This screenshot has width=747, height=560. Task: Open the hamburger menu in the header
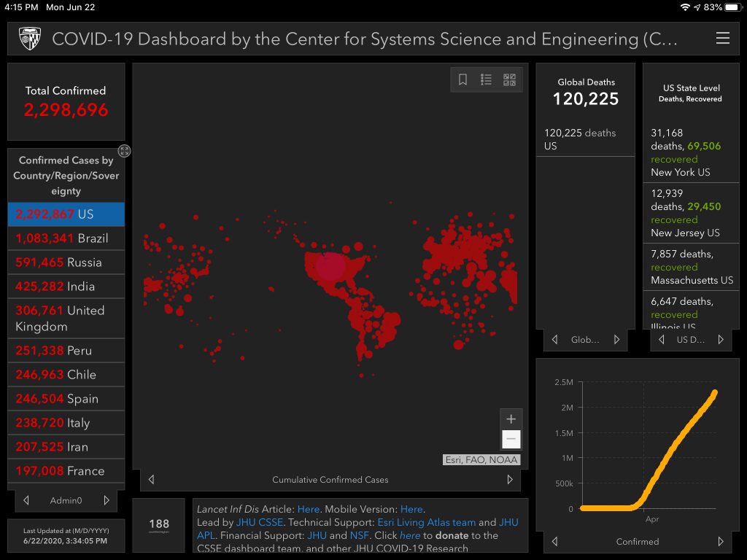(x=722, y=39)
